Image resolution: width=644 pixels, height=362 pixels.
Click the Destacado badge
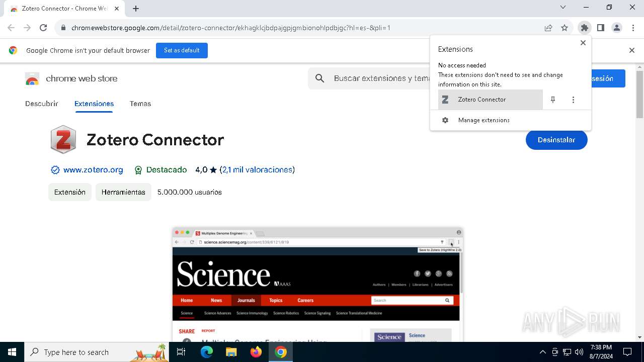pos(160,170)
